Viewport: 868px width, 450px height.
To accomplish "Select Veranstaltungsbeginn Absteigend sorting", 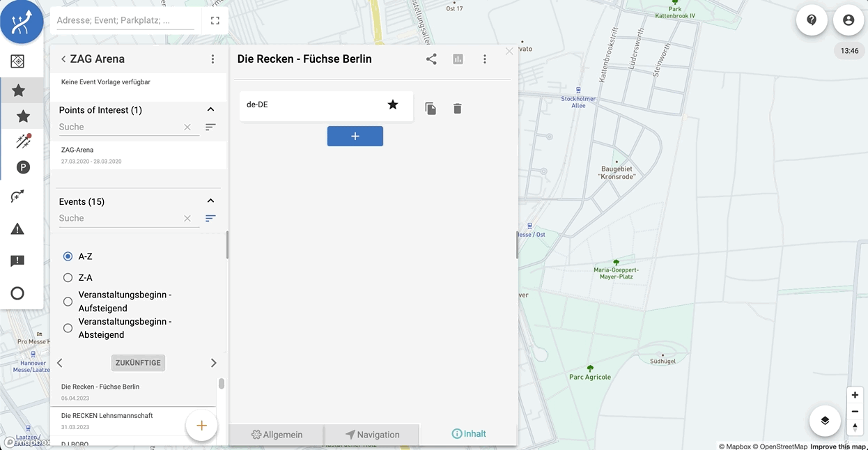I will pyautogui.click(x=68, y=328).
